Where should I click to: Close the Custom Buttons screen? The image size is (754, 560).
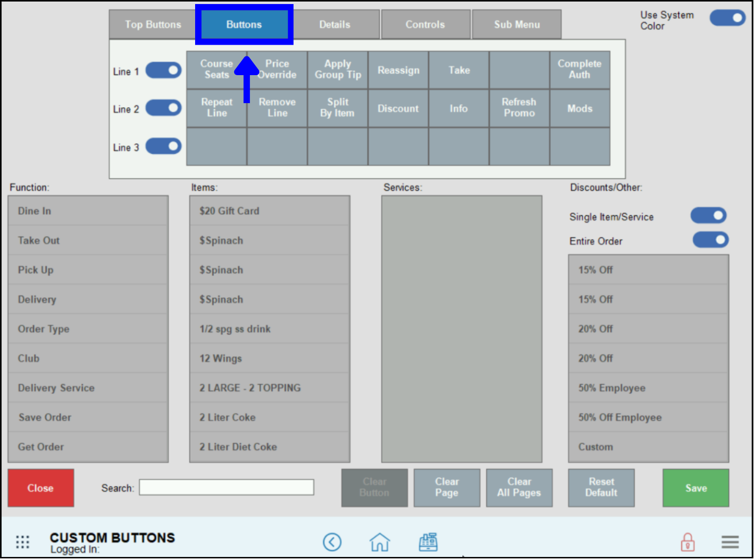pyautogui.click(x=41, y=487)
